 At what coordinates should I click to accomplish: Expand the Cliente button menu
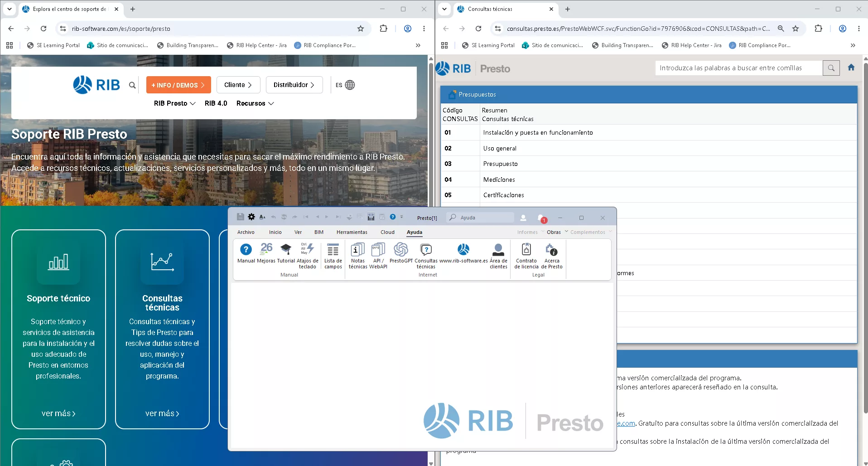[x=238, y=85]
